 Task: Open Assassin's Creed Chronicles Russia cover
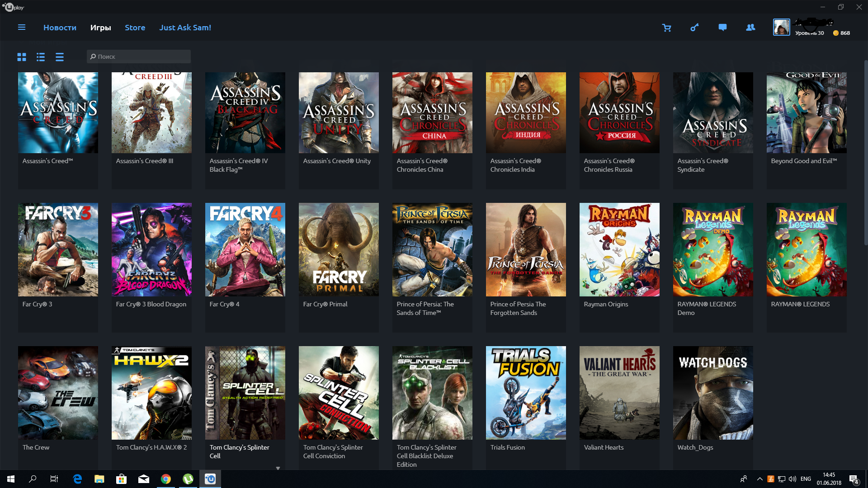click(619, 113)
